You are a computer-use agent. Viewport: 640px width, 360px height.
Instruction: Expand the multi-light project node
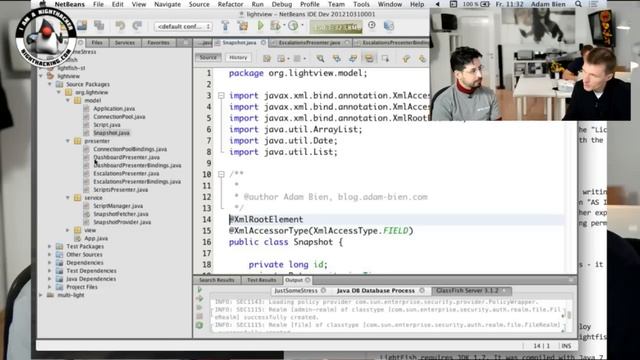click(41, 295)
